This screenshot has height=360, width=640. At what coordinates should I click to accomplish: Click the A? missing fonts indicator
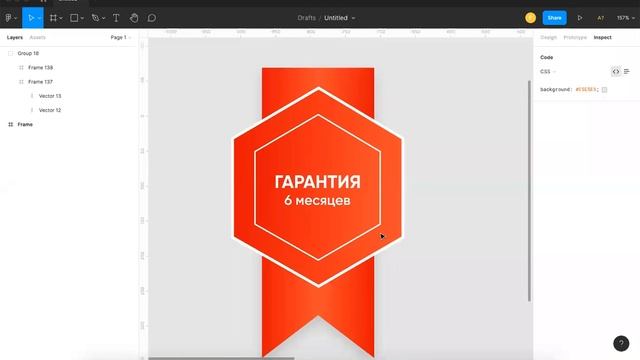coord(600,18)
